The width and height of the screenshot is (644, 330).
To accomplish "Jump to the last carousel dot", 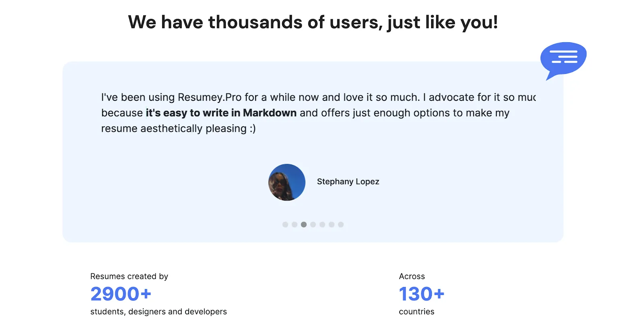I will pos(341,224).
